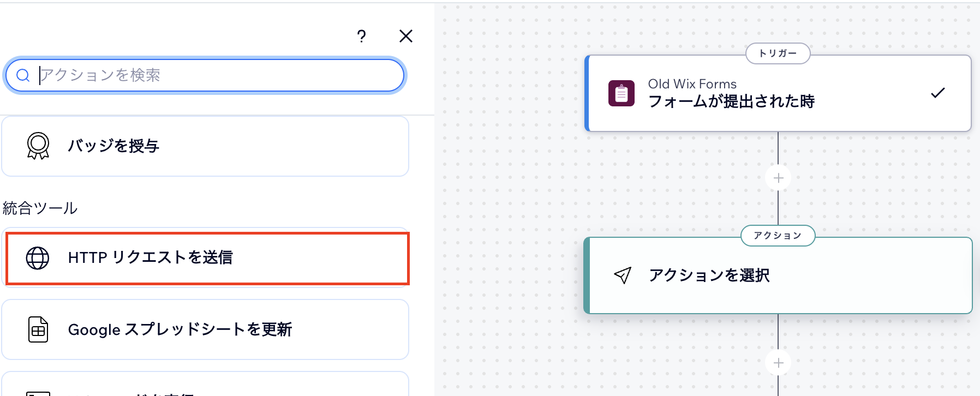Close the action selection panel
Screen dimensions: 980x396
click(405, 36)
